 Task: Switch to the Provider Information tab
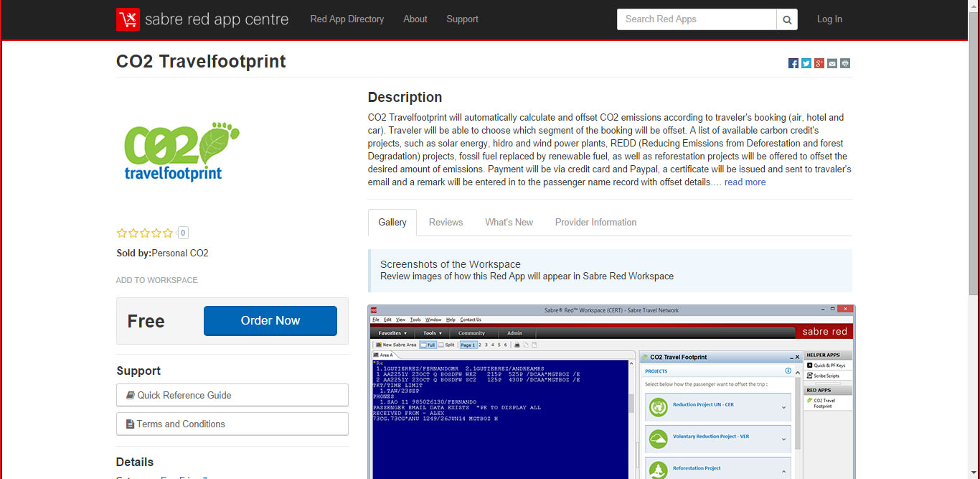[x=596, y=223]
